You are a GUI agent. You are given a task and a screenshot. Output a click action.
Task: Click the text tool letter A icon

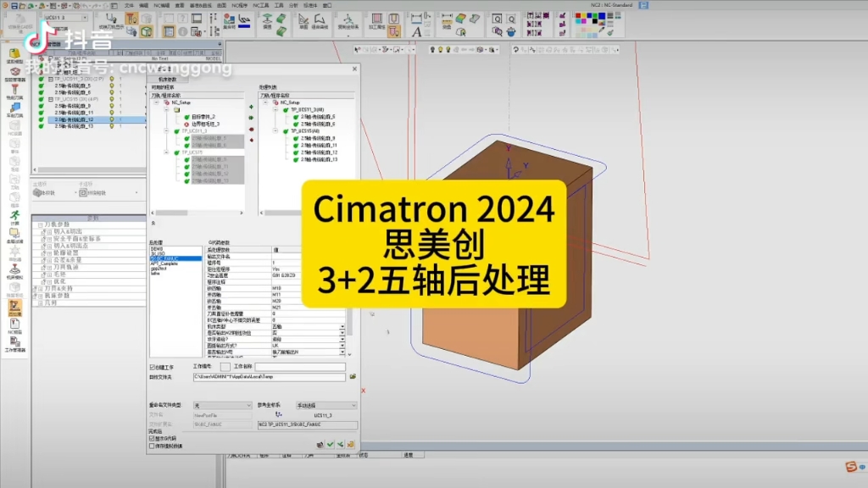pyautogui.click(x=416, y=31)
